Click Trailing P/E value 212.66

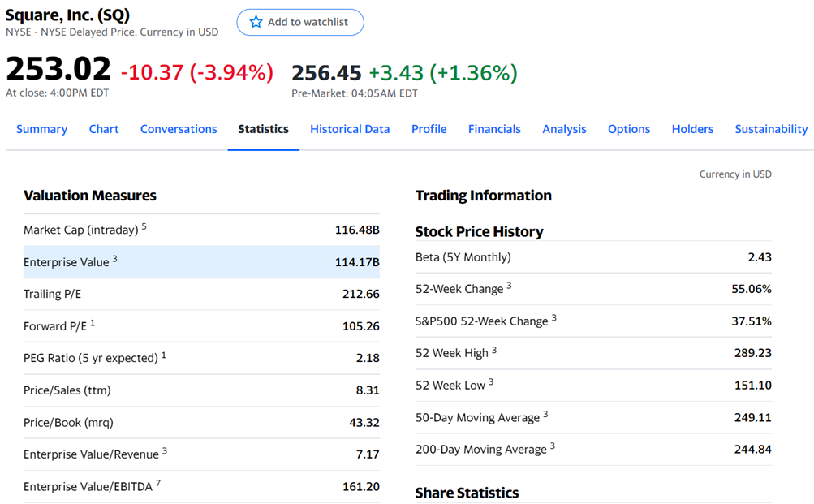tap(361, 294)
